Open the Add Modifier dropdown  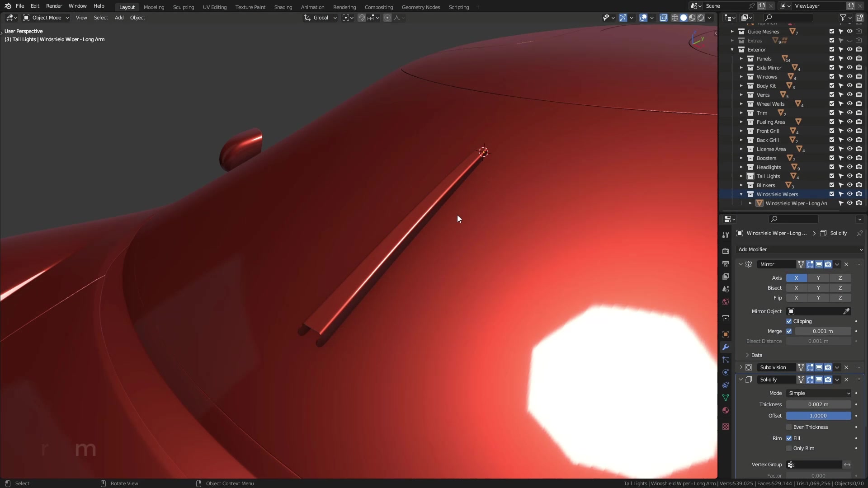800,249
